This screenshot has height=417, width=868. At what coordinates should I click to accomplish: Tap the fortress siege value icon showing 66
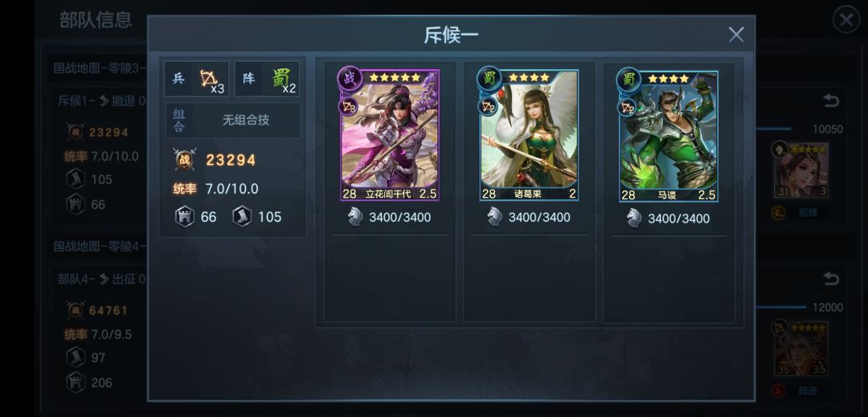click(184, 216)
